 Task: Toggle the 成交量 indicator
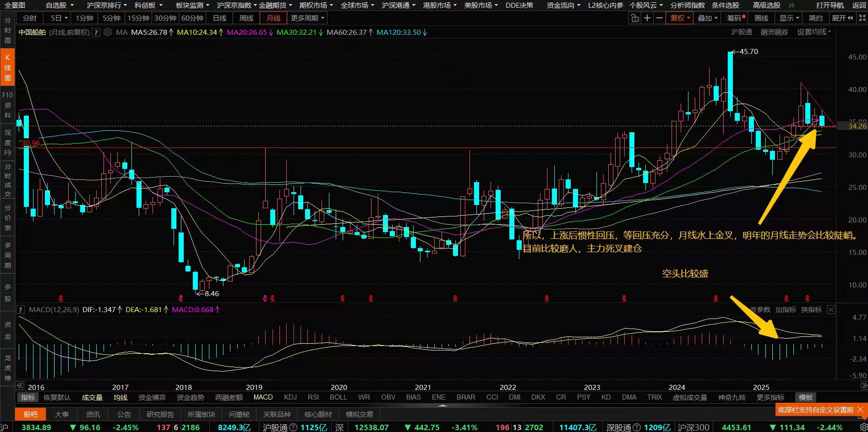point(92,397)
